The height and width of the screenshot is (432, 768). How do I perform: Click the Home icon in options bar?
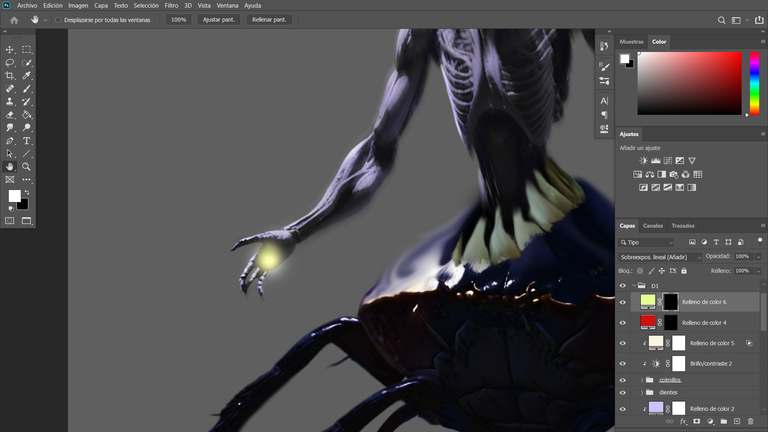pyautogui.click(x=14, y=20)
